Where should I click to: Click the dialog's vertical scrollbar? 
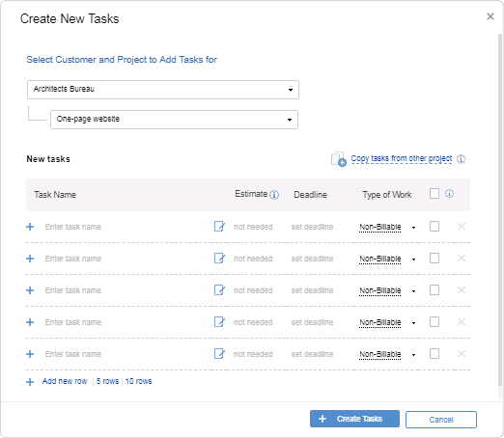point(500,209)
